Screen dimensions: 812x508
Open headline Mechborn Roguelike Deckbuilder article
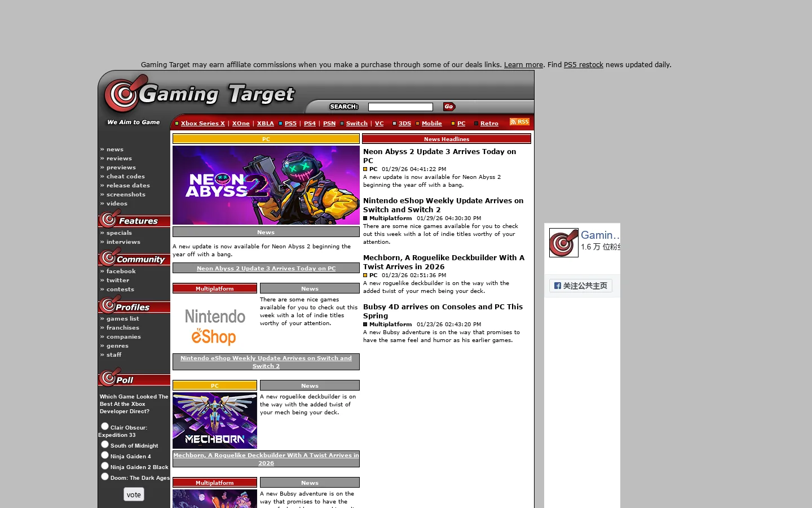[444, 262]
